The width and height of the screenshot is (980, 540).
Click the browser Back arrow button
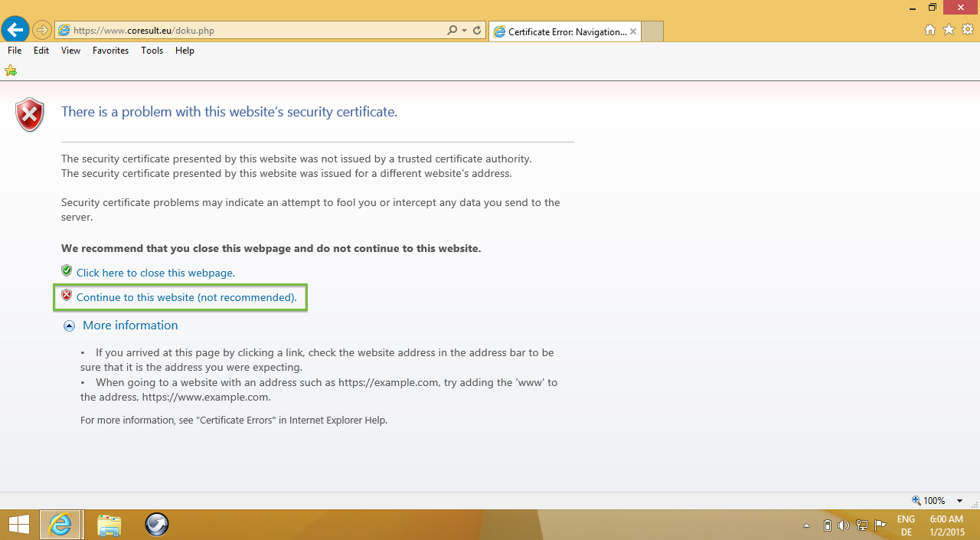(x=15, y=30)
